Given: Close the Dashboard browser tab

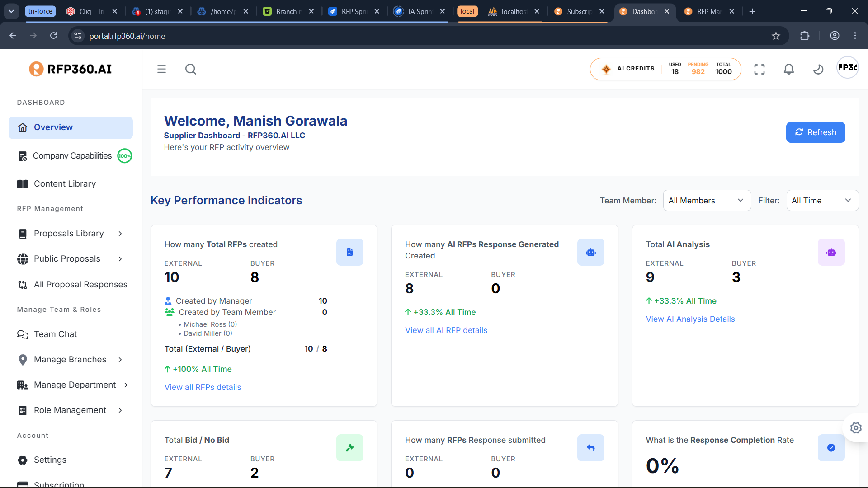Looking at the screenshot, I should coord(667,11).
